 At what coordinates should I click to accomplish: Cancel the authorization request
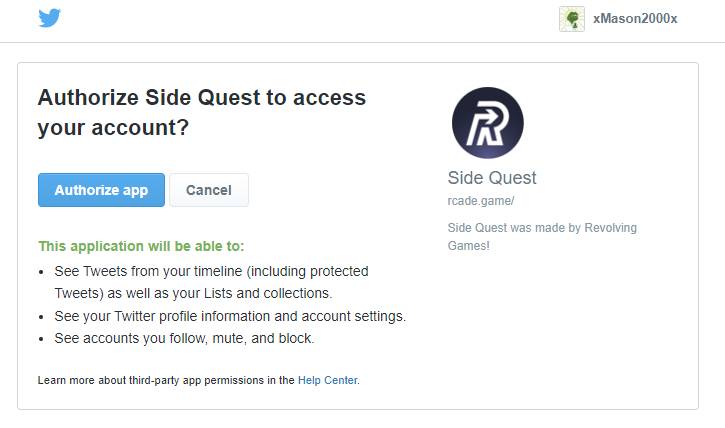pos(209,190)
